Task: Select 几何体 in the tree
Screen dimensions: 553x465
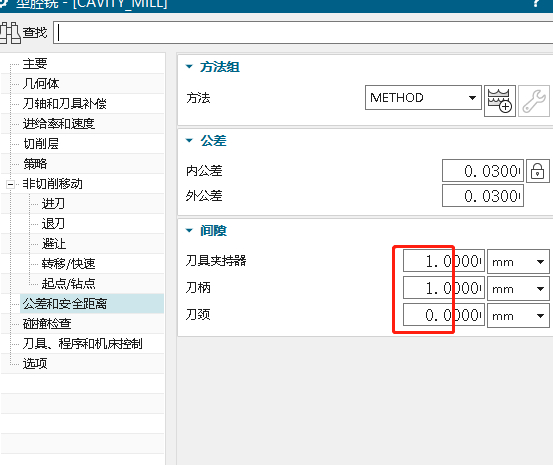Action: [x=41, y=84]
